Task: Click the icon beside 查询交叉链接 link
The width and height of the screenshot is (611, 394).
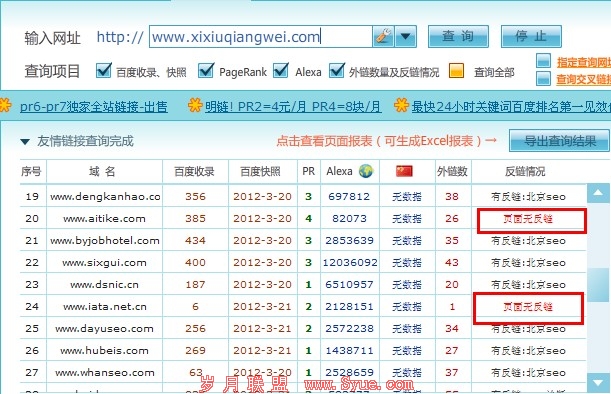Action: pyautogui.click(x=543, y=78)
